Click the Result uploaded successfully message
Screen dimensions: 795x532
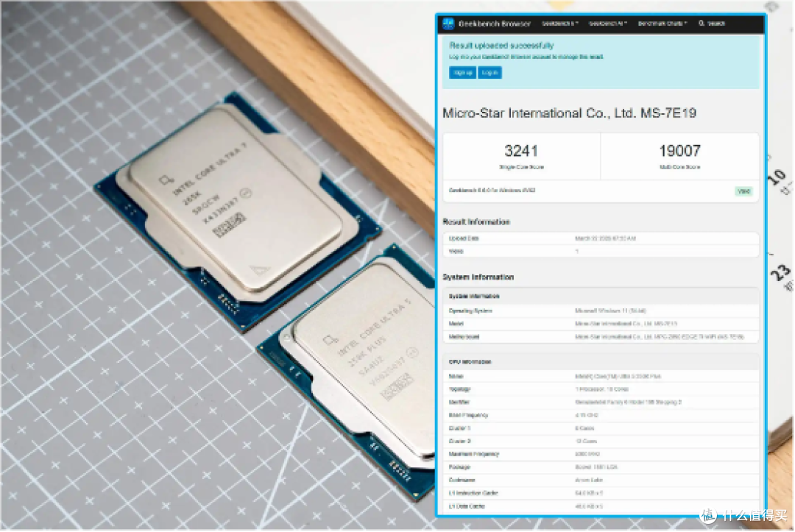501,46
